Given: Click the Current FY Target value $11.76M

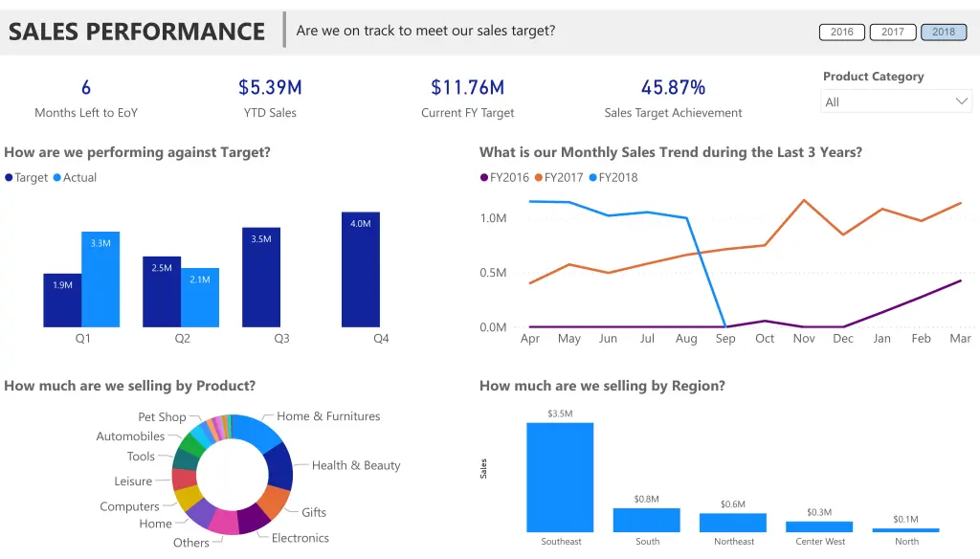Looking at the screenshot, I should point(467,87).
